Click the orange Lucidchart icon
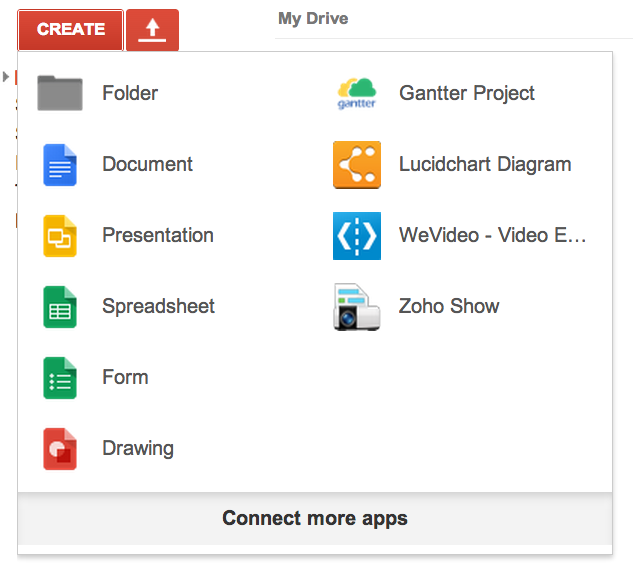 click(357, 165)
